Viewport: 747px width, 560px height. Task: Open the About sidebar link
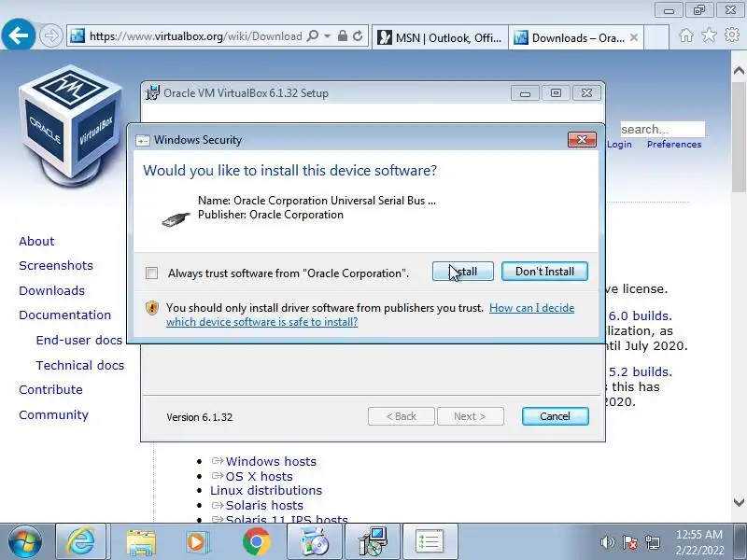36,241
